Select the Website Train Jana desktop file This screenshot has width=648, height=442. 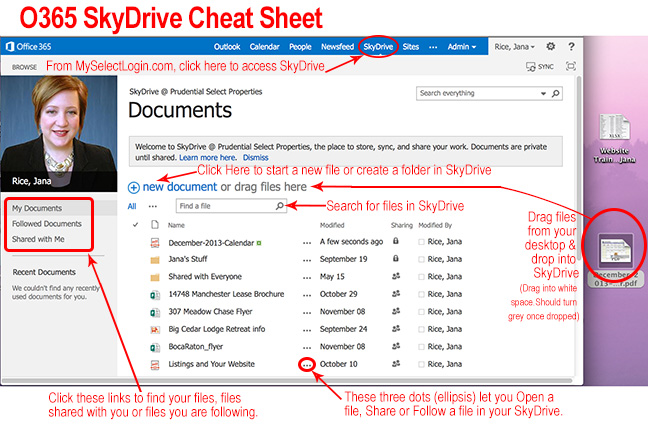click(x=615, y=139)
